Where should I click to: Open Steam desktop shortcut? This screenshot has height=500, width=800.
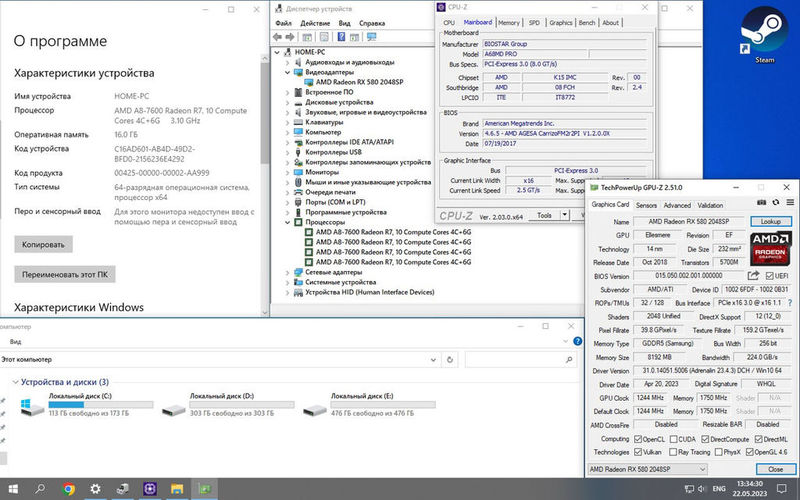[764, 33]
